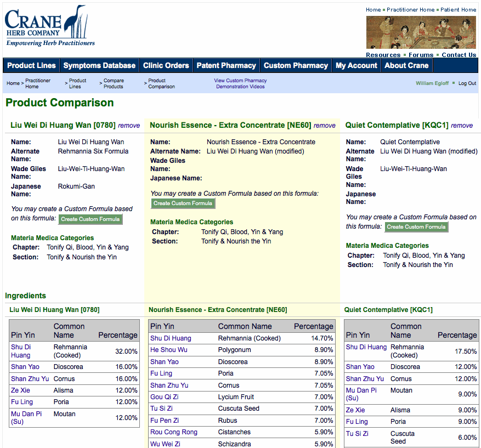Open the Product Lines menu
The height and width of the screenshot is (448, 481).
pos(31,65)
